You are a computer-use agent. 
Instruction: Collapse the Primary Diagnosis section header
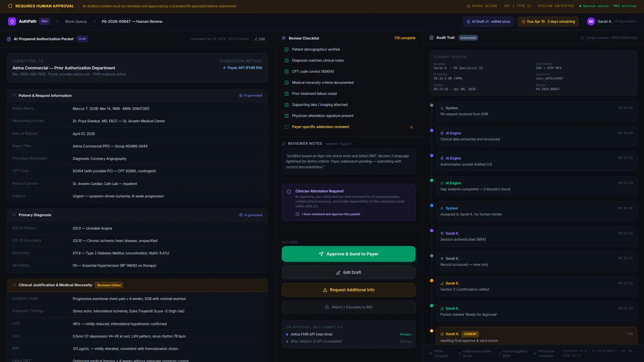click(35, 215)
